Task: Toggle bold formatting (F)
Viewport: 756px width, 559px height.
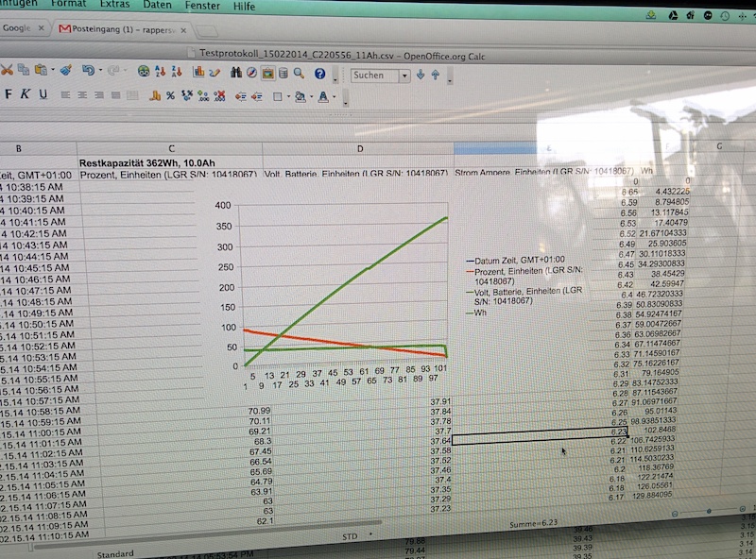Action: [x=9, y=94]
